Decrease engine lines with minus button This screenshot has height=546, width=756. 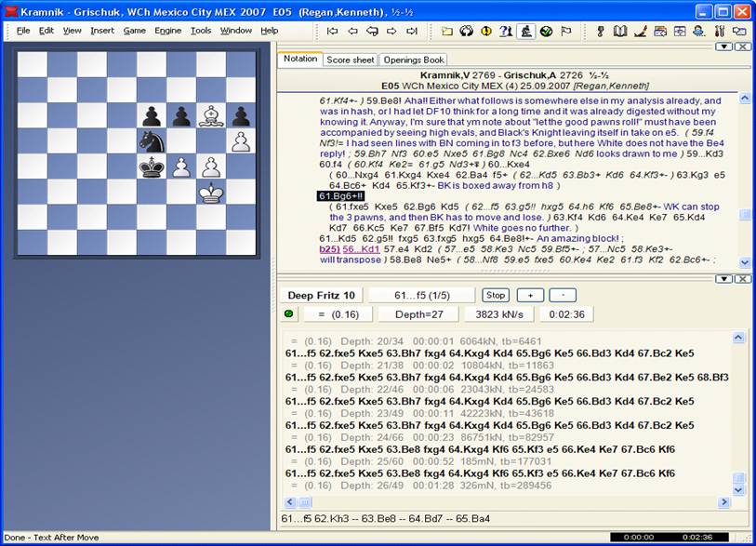pyautogui.click(x=563, y=295)
